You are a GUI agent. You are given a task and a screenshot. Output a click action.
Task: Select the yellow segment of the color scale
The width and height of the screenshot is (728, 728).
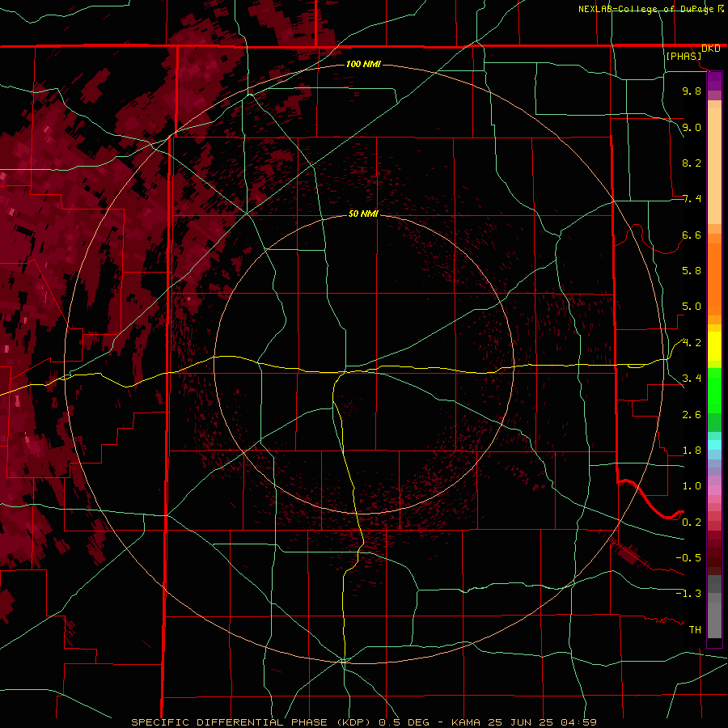714,346
